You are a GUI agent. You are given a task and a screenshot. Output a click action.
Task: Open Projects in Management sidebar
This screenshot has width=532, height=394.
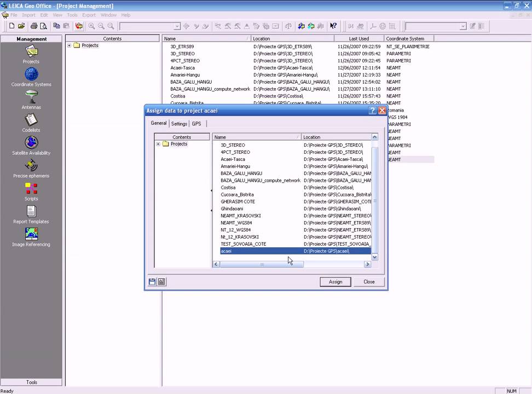(31, 55)
